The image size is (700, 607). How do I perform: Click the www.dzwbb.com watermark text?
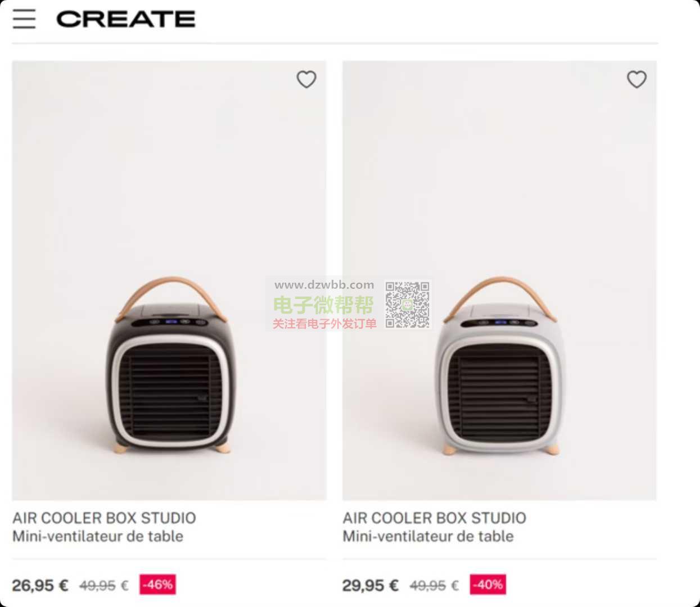click(324, 285)
